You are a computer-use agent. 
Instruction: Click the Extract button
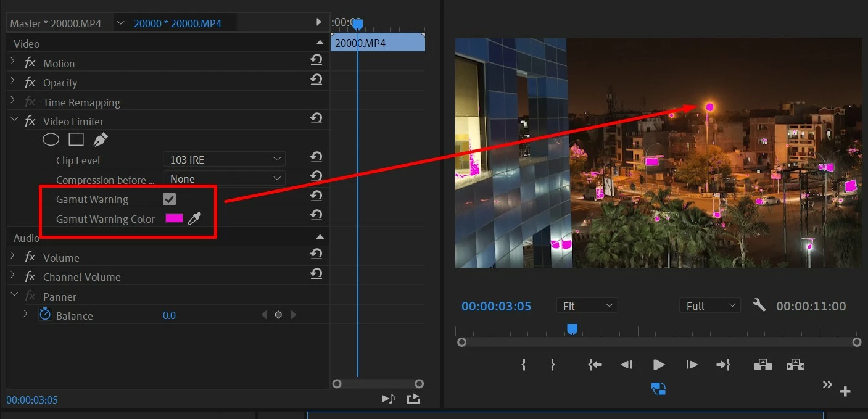click(x=796, y=365)
